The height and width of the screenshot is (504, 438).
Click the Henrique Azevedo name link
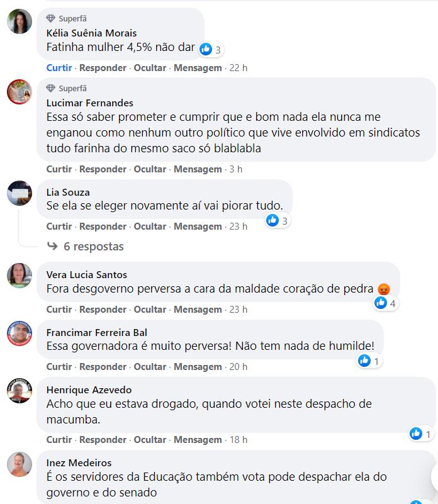click(x=89, y=389)
